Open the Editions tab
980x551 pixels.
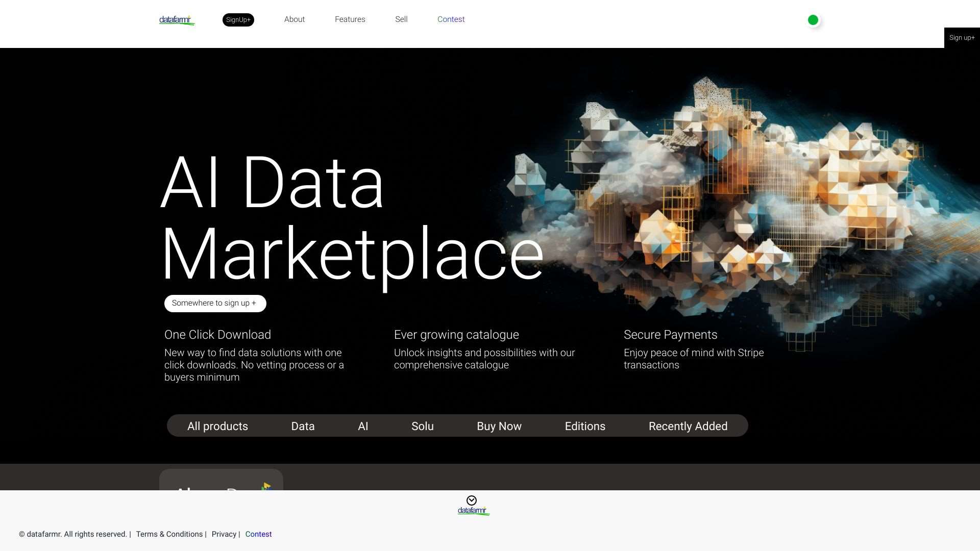coord(585,426)
